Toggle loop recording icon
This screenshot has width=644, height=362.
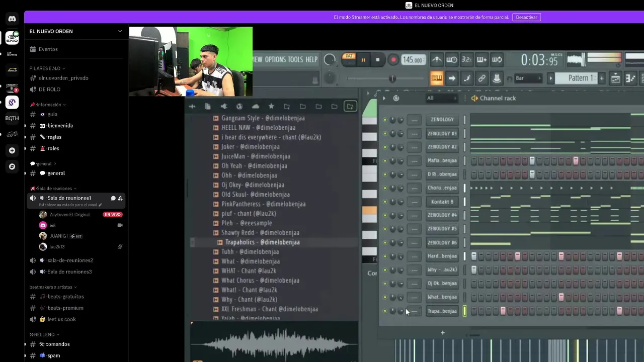pyautogui.click(x=497, y=60)
